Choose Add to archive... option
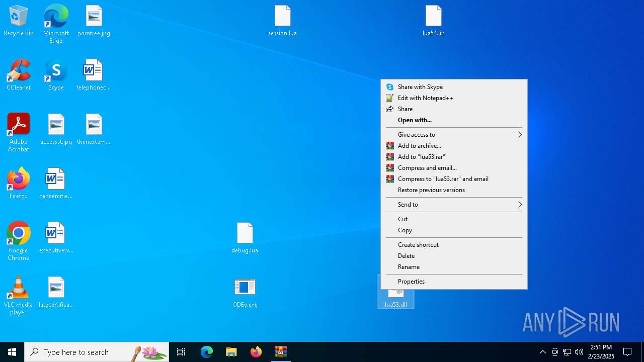 (x=454, y=146)
